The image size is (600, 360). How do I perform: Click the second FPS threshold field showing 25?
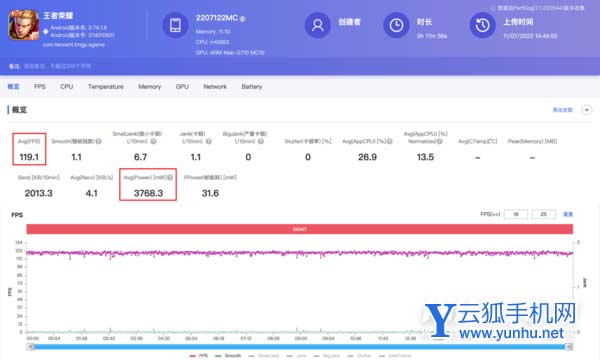coord(543,214)
